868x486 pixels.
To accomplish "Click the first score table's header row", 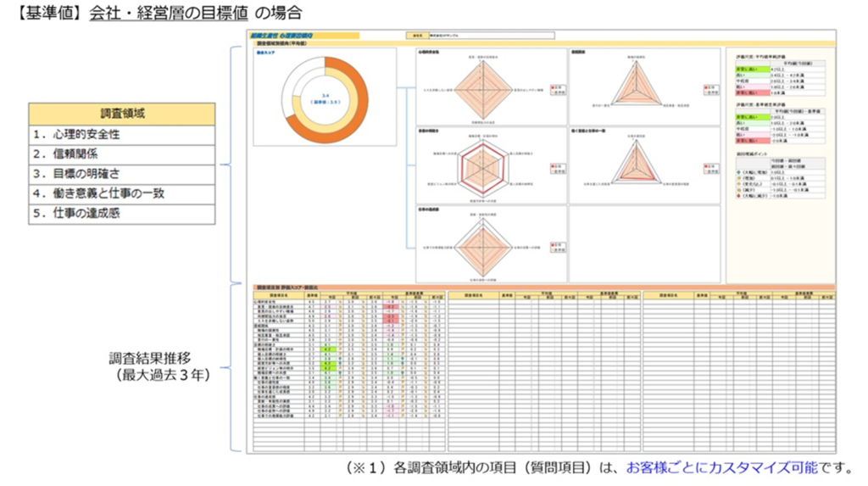I will pyautogui.click(x=348, y=295).
